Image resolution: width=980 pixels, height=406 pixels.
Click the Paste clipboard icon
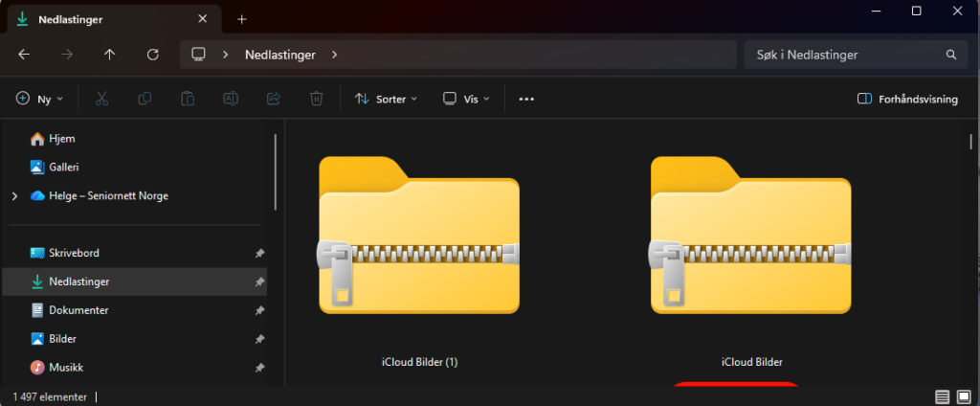[188, 99]
